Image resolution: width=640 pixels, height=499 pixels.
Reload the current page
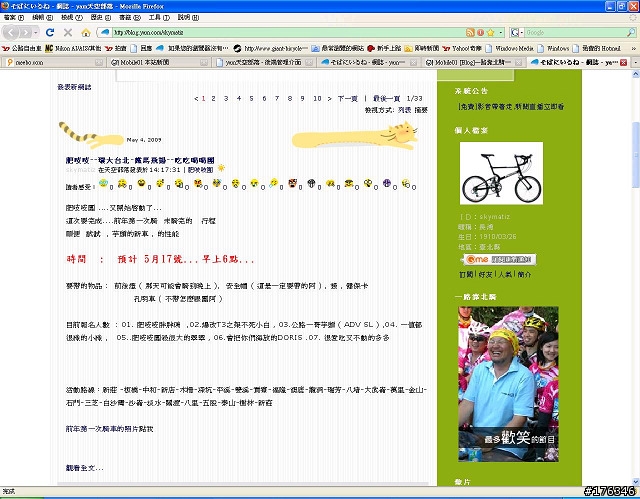tap(50, 32)
